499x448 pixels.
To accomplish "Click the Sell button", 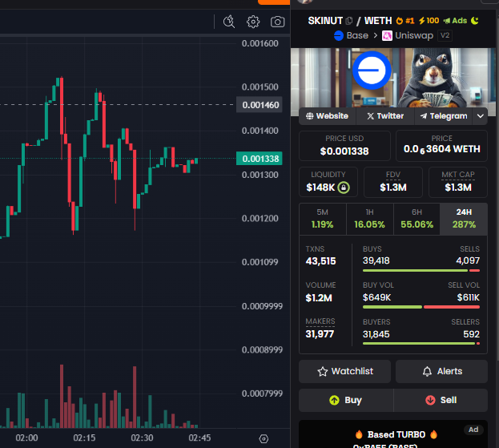I will coord(441,400).
